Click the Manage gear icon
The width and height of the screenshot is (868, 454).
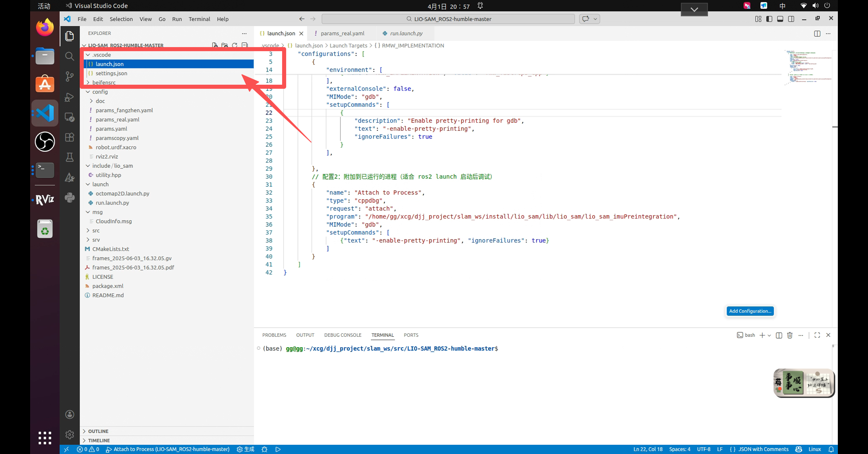click(x=70, y=434)
